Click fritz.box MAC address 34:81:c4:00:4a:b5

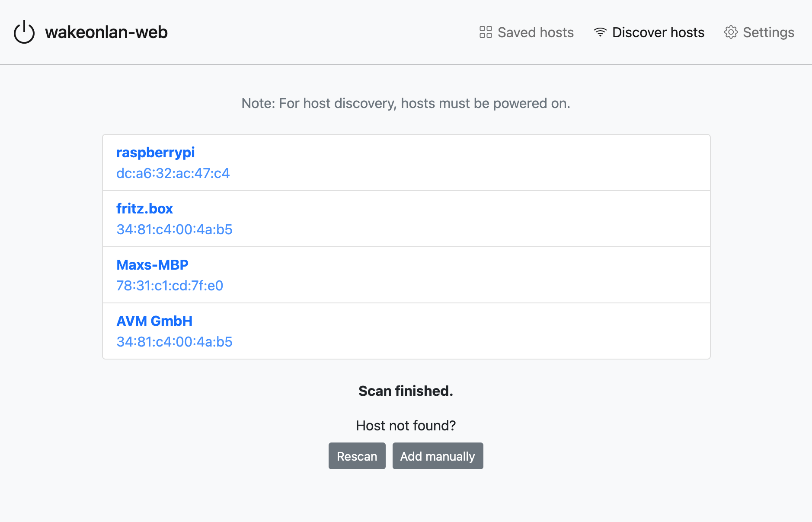click(x=174, y=229)
